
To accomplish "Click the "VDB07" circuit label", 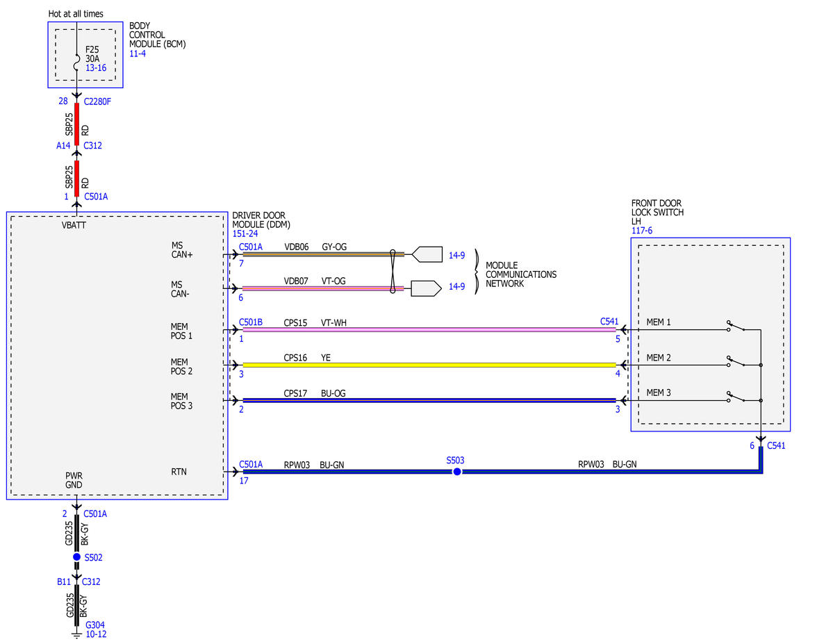I will pos(296,281).
